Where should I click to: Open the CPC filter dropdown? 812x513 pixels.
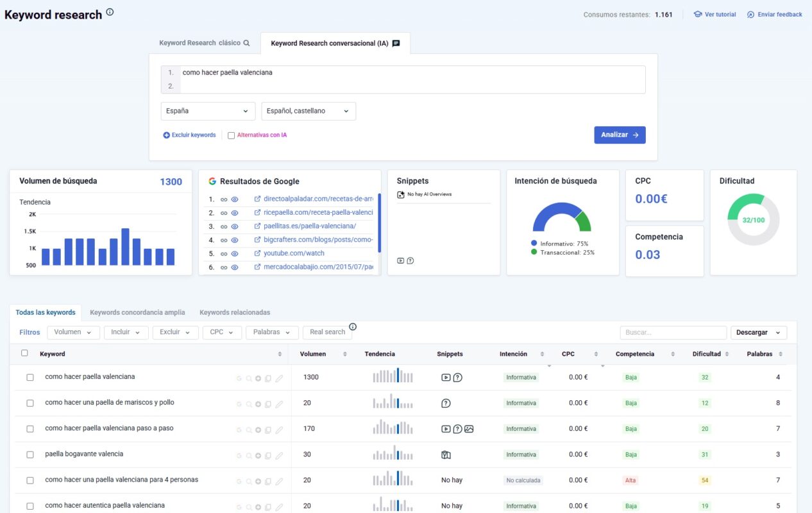(222, 332)
